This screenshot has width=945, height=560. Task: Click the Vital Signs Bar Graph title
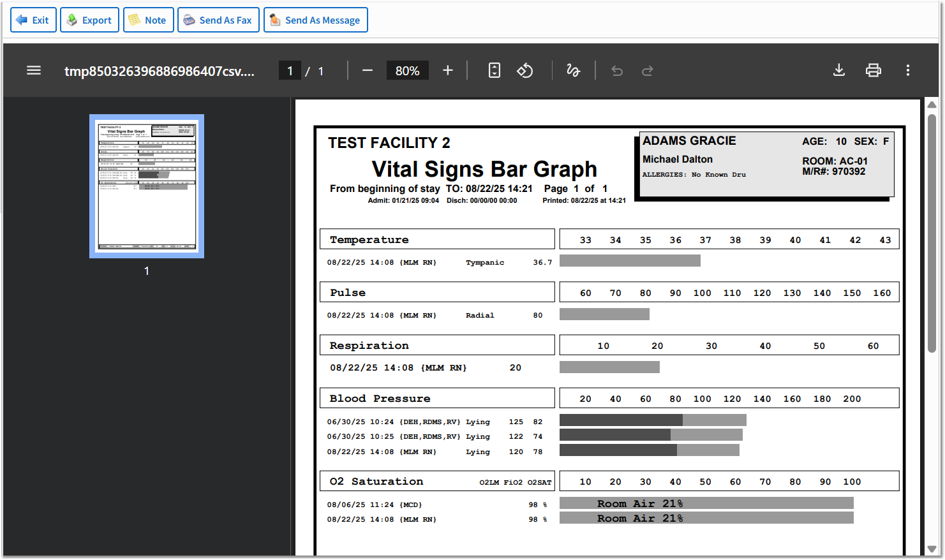484,169
